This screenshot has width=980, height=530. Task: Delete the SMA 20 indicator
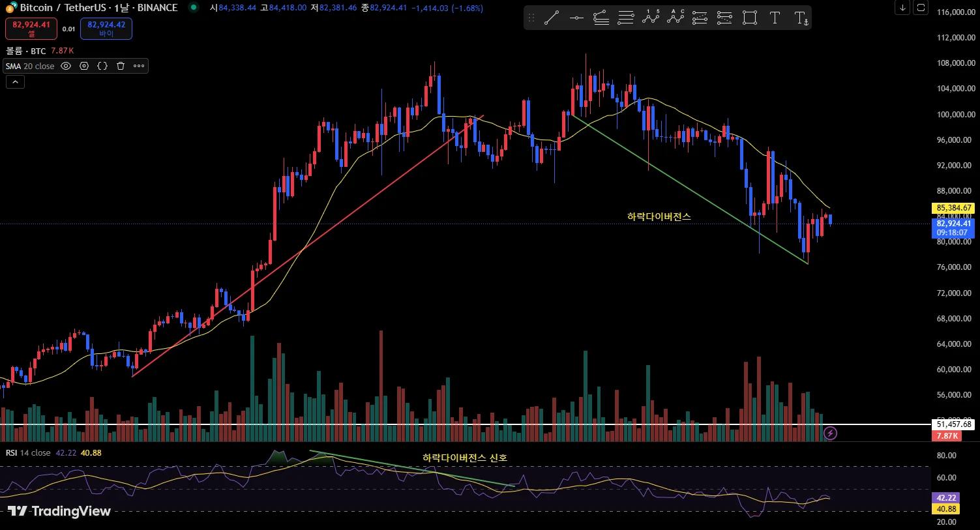(121, 66)
